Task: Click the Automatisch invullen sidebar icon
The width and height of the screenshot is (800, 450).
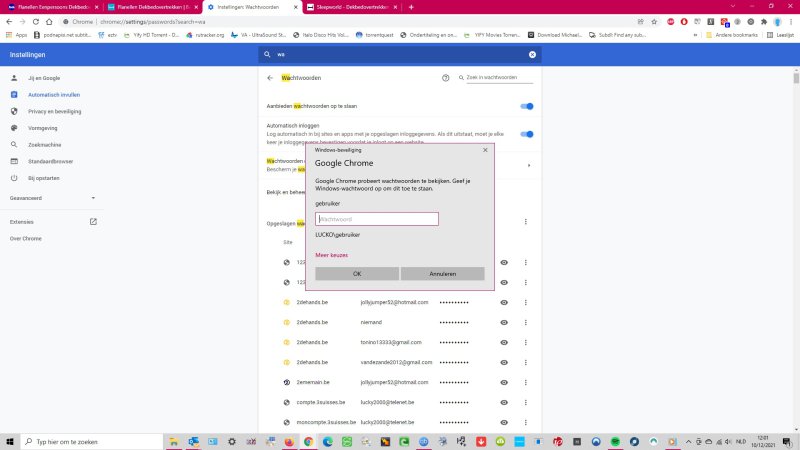Action: click(14, 94)
